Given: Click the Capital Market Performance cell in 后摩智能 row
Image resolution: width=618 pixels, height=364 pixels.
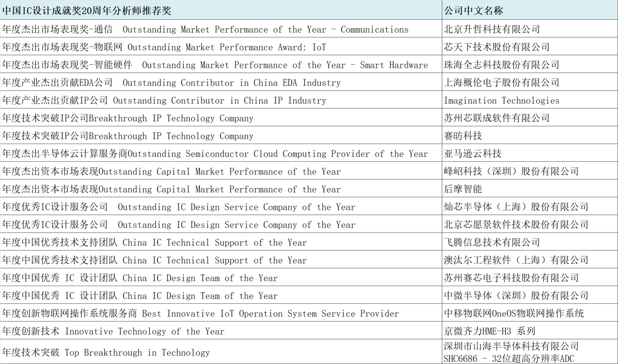Looking at the screenshot, I should [x=221, y=189].
